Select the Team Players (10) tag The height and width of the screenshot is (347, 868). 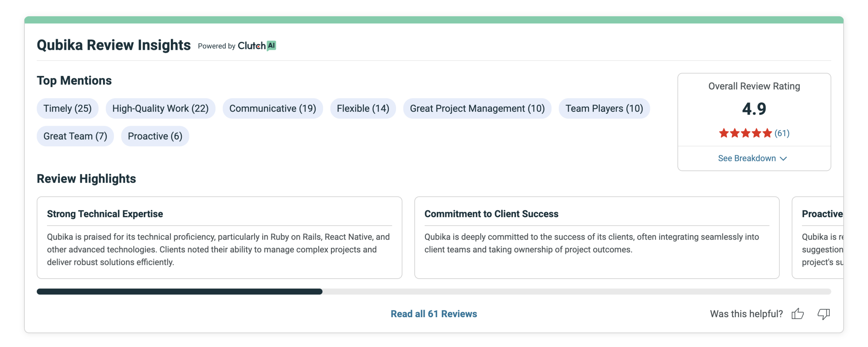(x=604, y=108)
